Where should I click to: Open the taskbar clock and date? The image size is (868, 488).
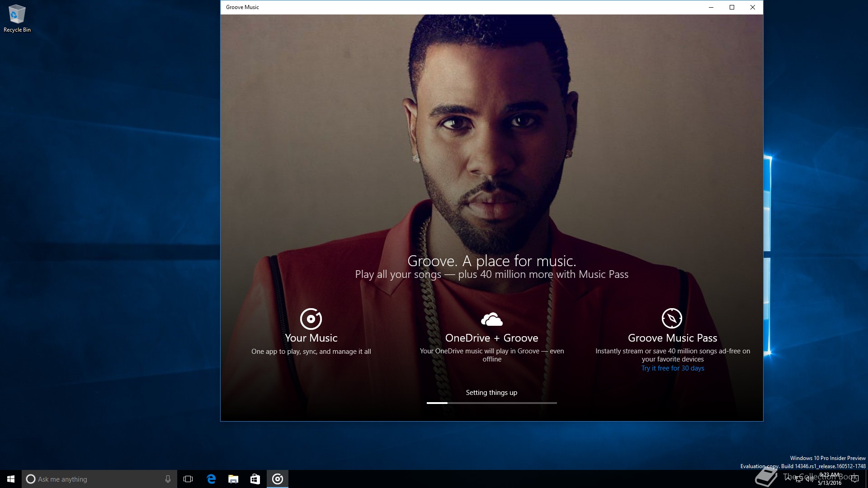click(x=830, y=479)
